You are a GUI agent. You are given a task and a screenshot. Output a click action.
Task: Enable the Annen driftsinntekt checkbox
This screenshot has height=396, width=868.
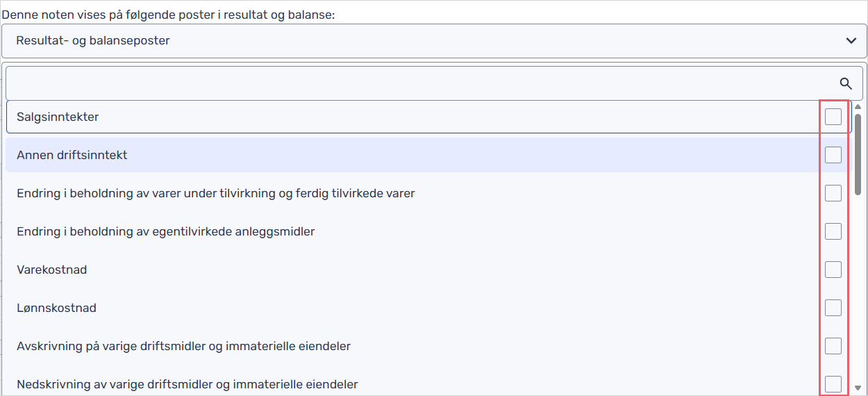click(x=833, y=155)
